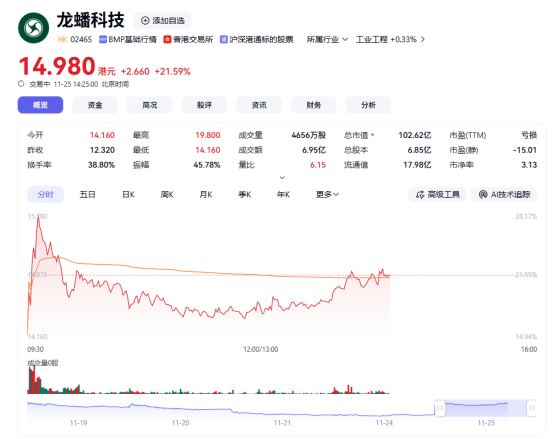Switch chart to 周K

[x=167, y=195]
